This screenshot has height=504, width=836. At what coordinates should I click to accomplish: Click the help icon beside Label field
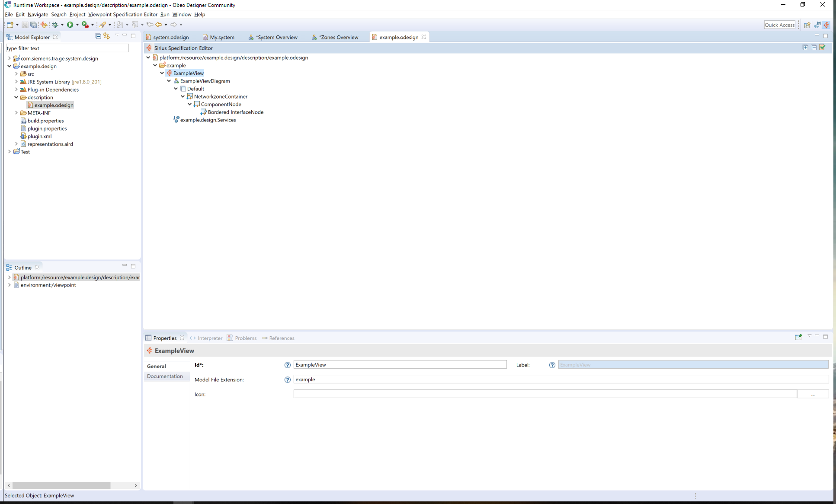coord(552,365)
